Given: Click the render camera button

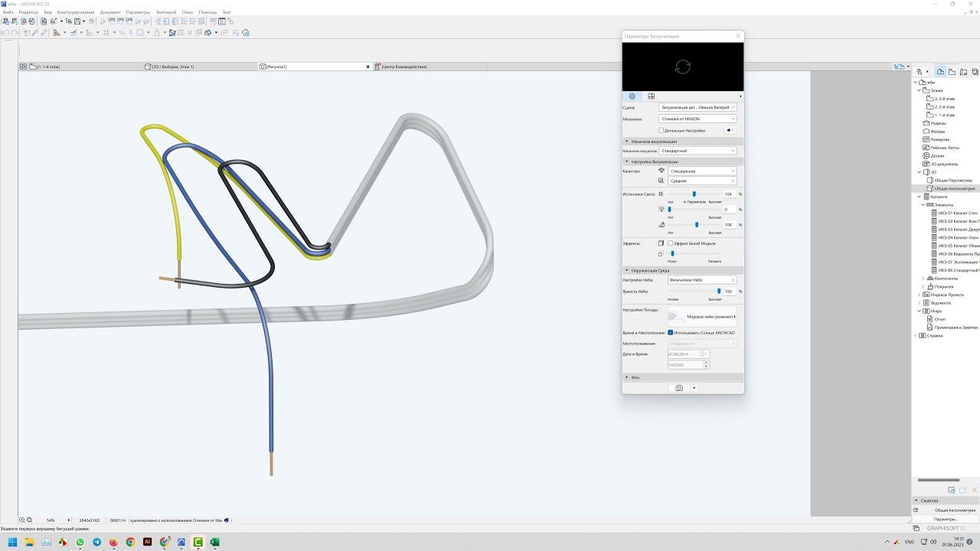Looking at the screenshot, I should pyautogui.click(x=679, y=388).
